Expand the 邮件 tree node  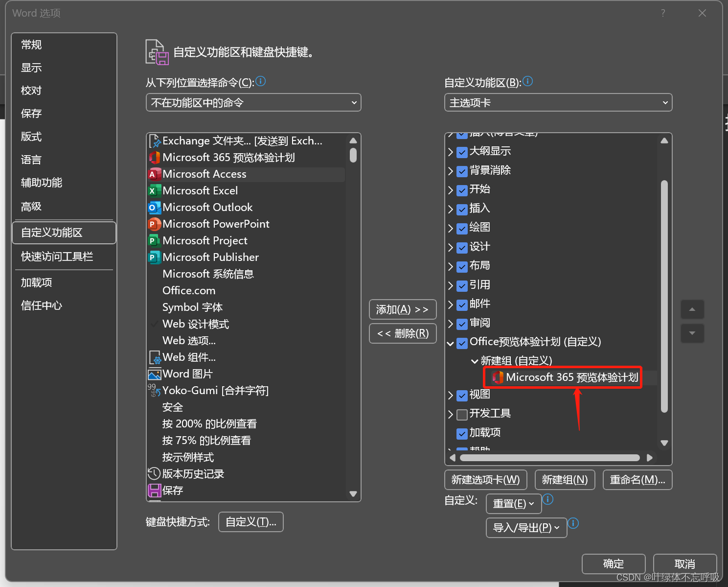[451, 305]
